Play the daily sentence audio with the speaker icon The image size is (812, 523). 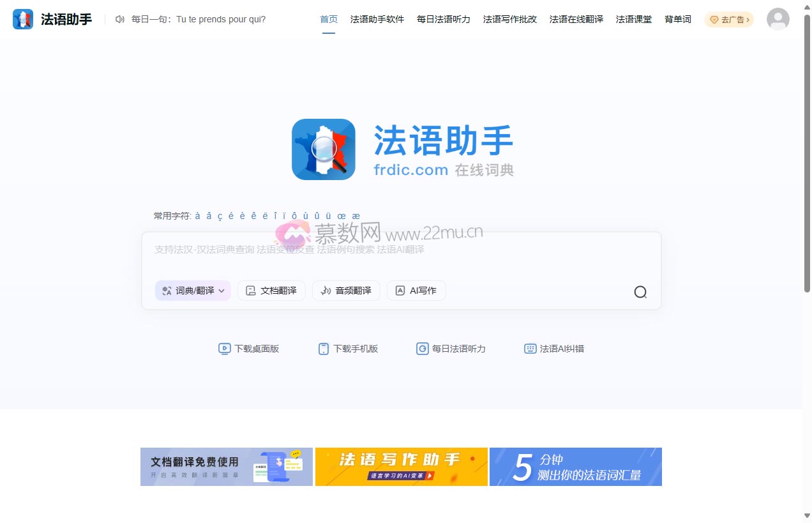(120, 19)
